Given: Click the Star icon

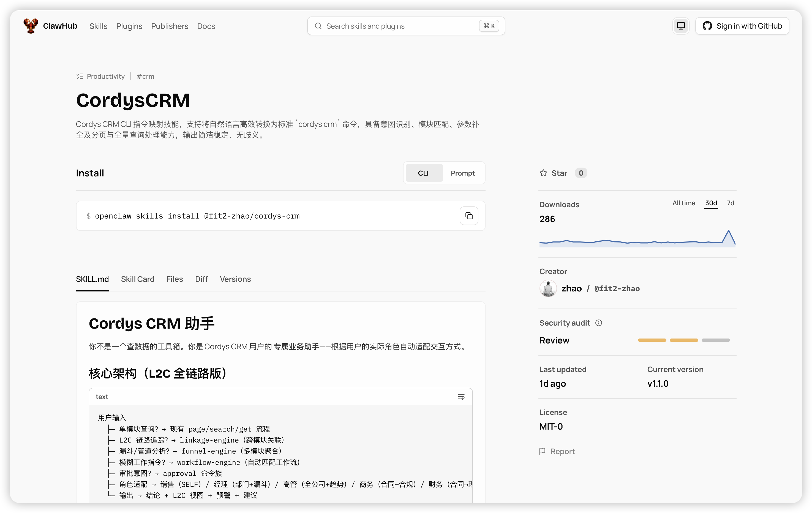Looking at the screenshot, I should (x=543, y=173).
